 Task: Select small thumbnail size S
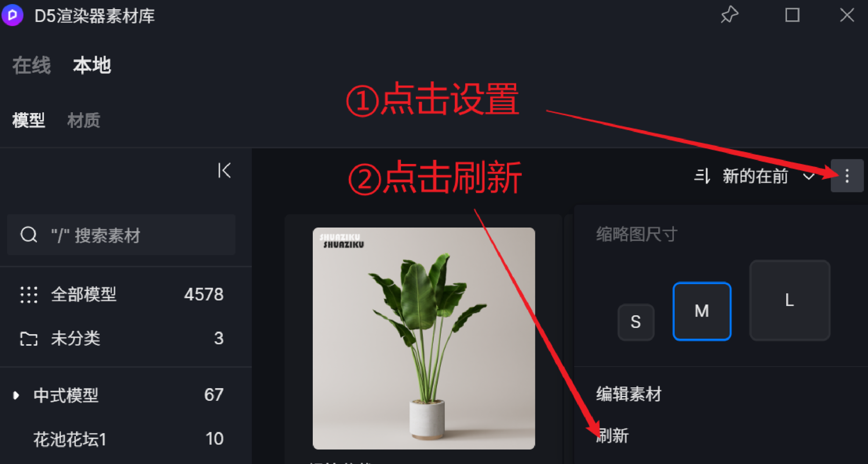[636, 322]
